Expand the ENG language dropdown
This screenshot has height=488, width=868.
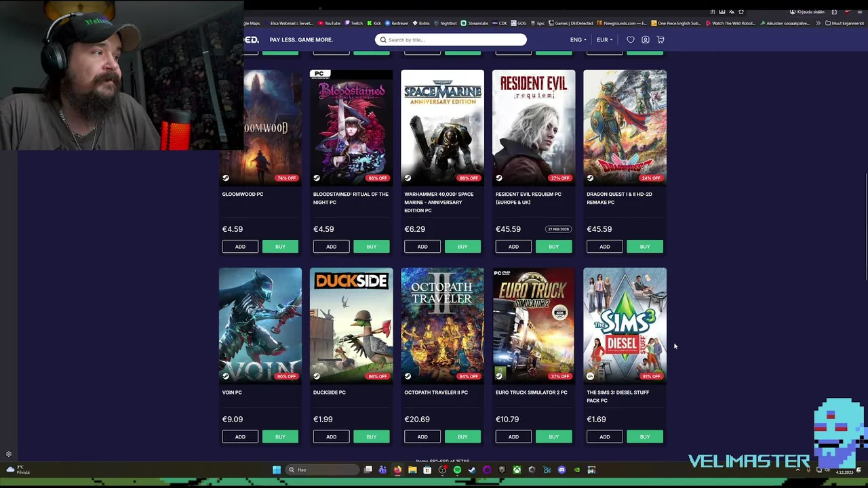coord(578,40)
